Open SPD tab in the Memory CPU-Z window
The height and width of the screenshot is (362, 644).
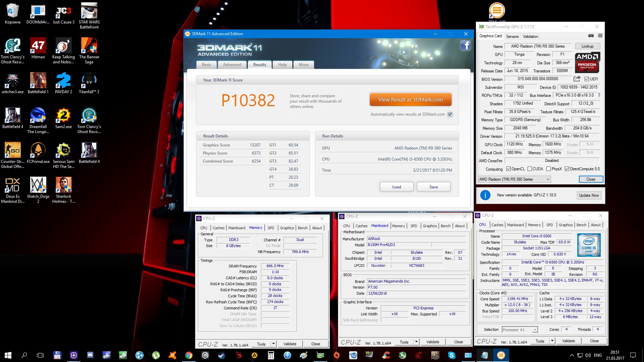click(x=271, y=228)
